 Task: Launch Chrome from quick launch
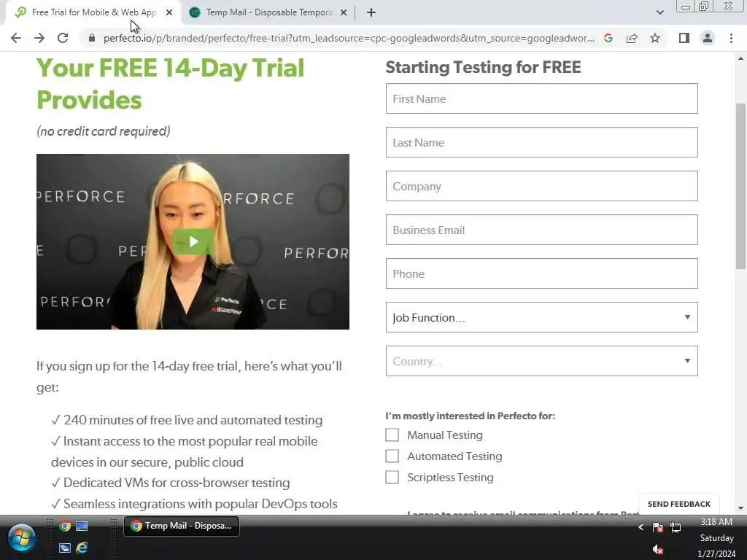point(65,526)
